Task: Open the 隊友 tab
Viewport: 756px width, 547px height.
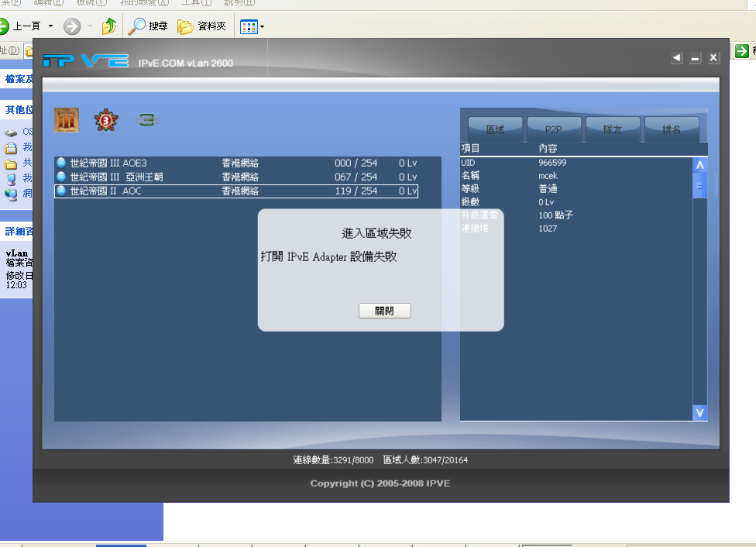Action: [x=613, y=129]
